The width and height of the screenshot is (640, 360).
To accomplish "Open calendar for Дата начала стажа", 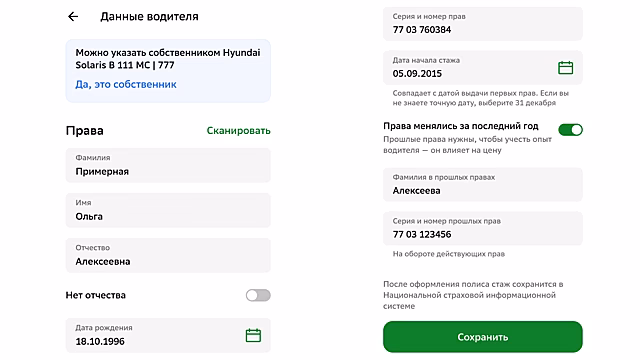I will coord(565,67).
